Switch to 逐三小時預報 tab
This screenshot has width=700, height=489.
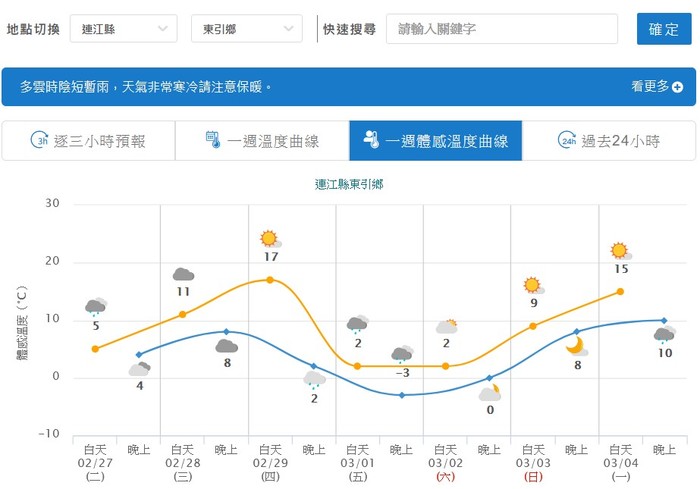pyautogui.click(x=88, y=141)
